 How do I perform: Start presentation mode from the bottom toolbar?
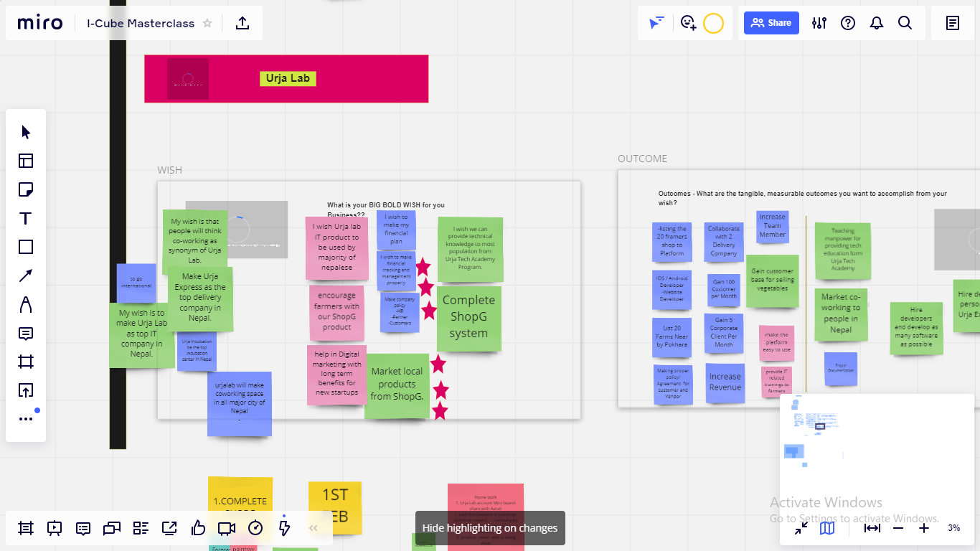tap(55, 528)
